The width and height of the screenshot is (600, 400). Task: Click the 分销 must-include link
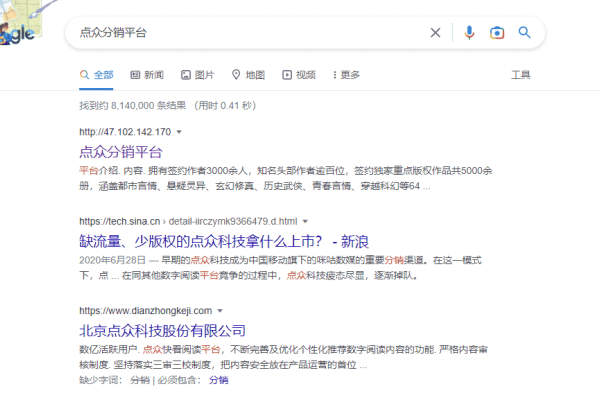219,380
